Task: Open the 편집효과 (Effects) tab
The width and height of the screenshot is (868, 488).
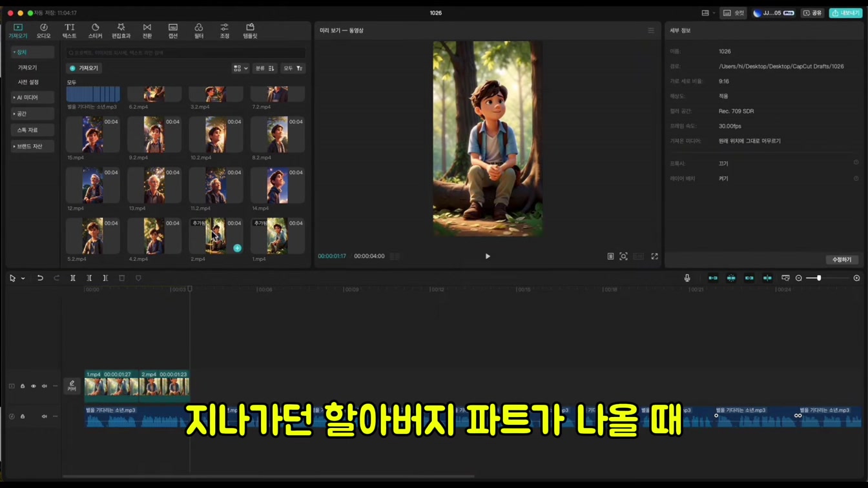Action: 121,31
